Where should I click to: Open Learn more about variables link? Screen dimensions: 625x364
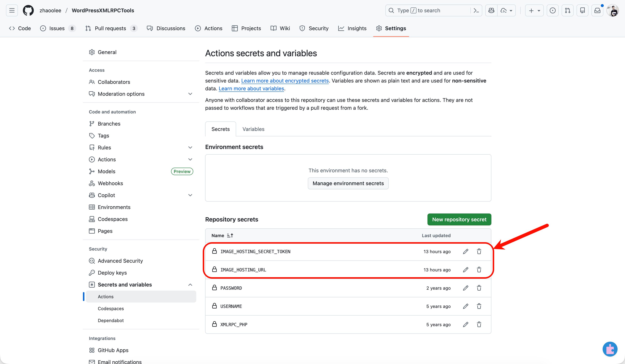pyautogui.click(x=251, y=88)
